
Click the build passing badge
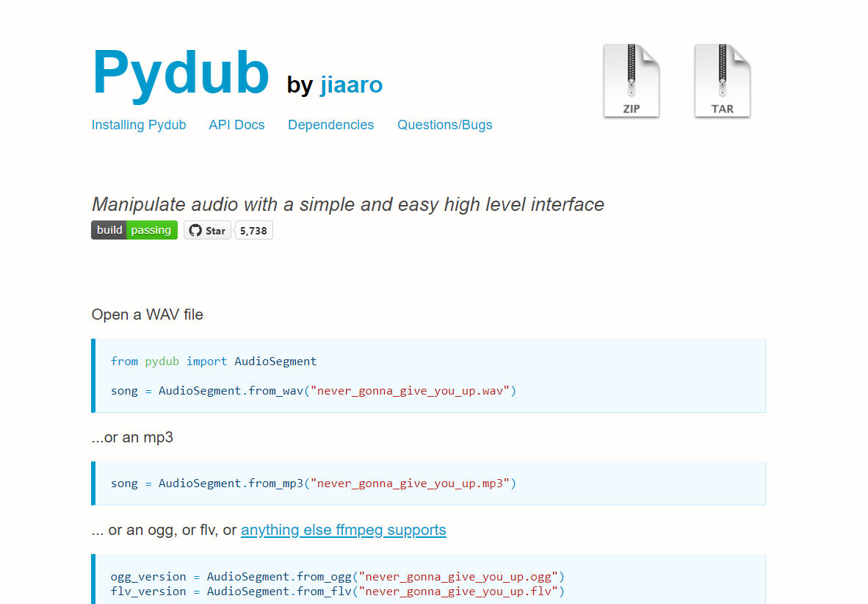pos(134,230)
